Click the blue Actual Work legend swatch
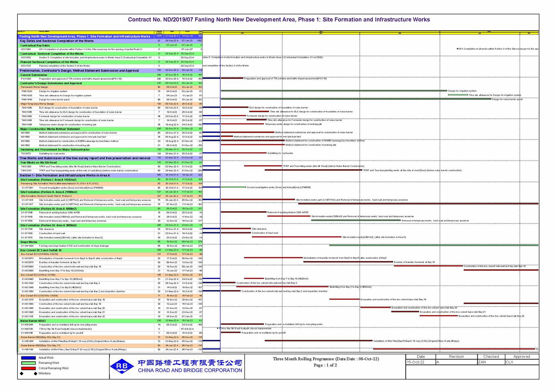Screen dimensions: 555x392 [x=28, y=358]
